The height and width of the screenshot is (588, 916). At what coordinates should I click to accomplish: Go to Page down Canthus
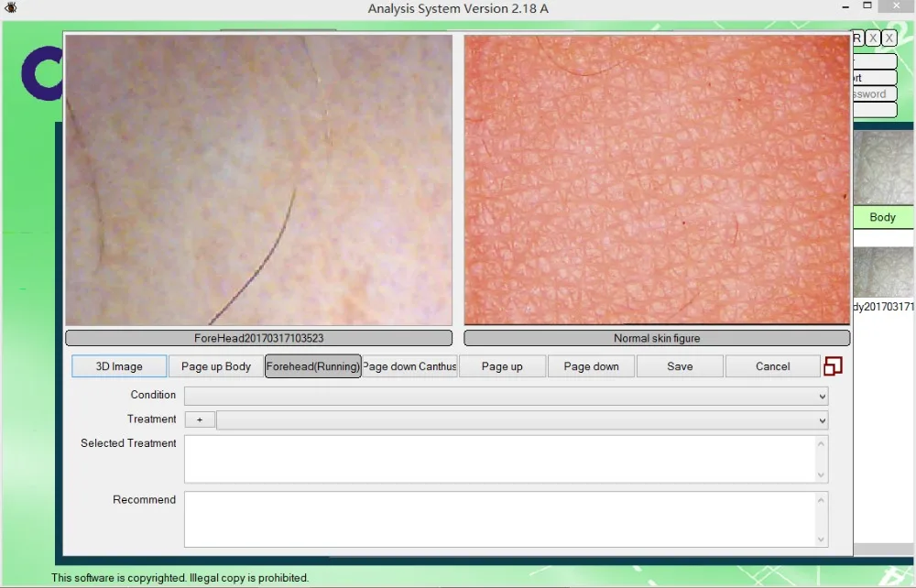pyautogui.click(x=409, y=366)
